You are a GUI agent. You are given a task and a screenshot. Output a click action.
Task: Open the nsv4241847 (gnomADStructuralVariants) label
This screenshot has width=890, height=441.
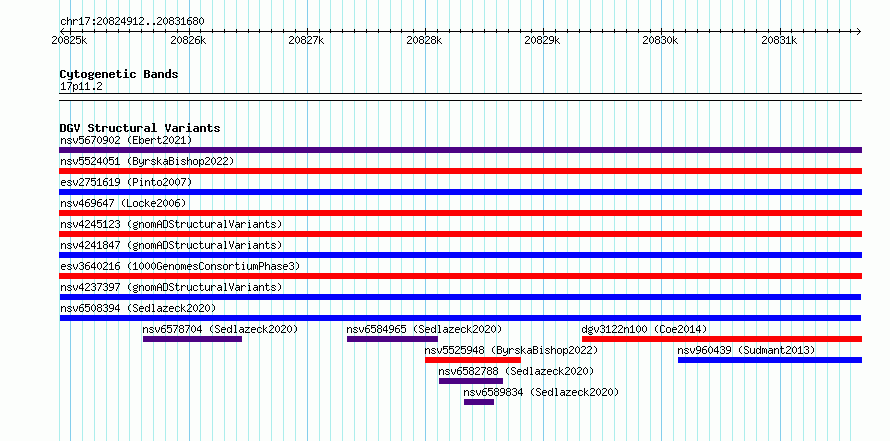coord(171,245)
